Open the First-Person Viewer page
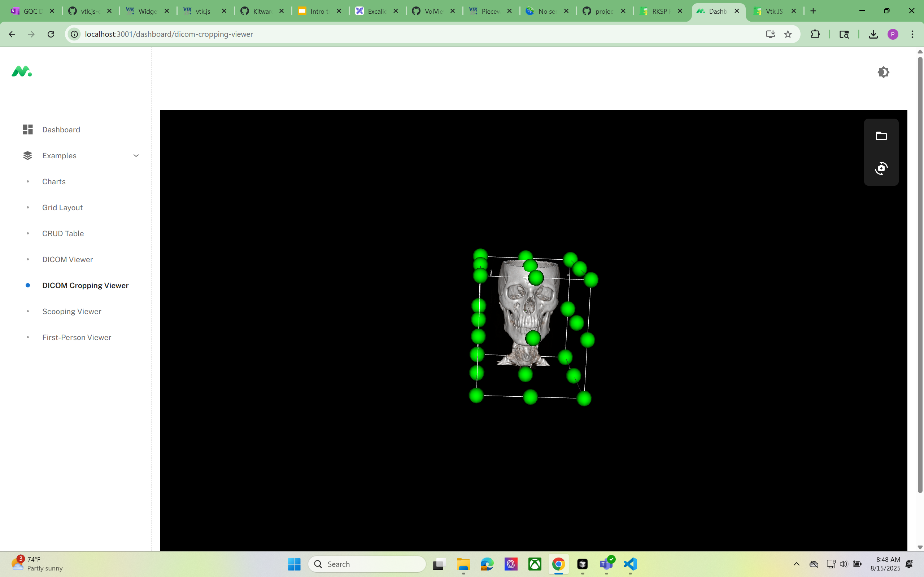Viewport: 924px width, 577px height. [x=77, y=337]
